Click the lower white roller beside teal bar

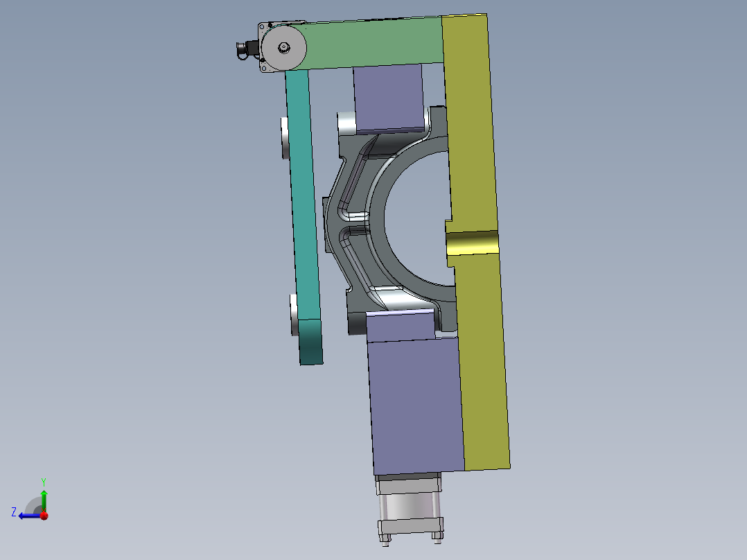(x=294, y=315)
